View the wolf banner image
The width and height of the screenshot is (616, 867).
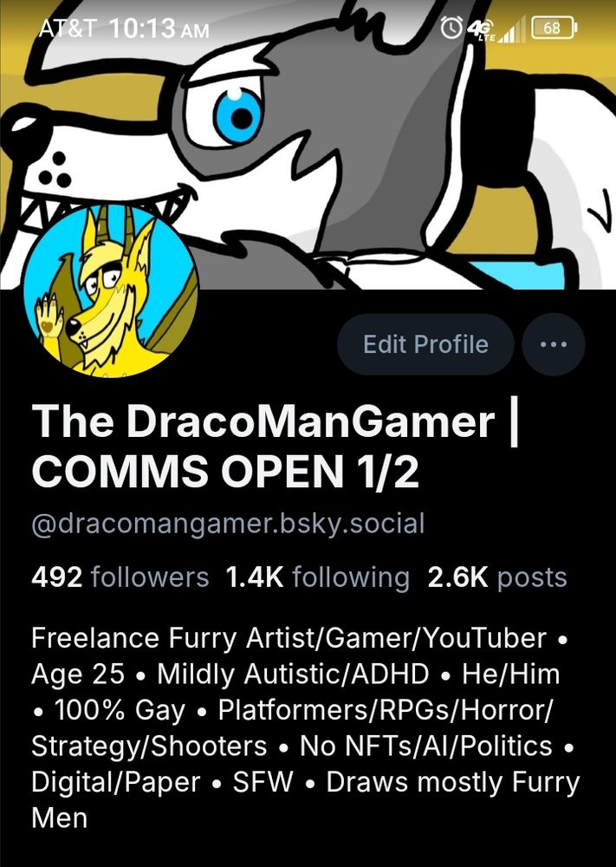pos(308,144)
